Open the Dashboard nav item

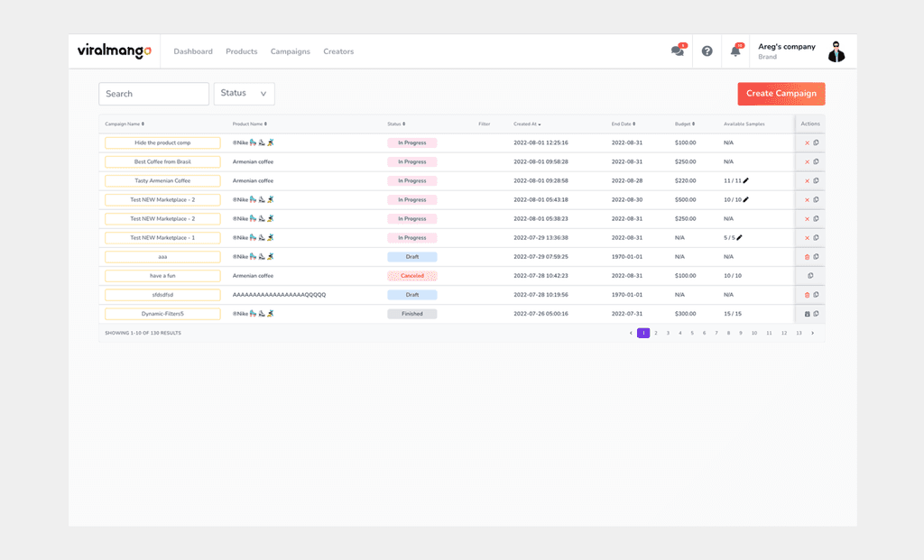click(x=193, y=51)
